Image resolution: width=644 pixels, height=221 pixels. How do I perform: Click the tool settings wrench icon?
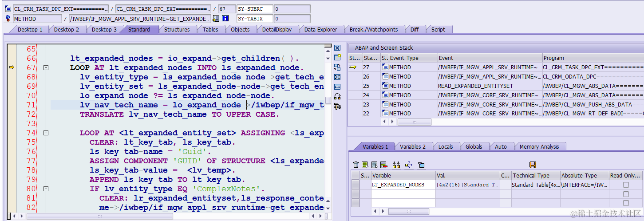coord(337,107)
